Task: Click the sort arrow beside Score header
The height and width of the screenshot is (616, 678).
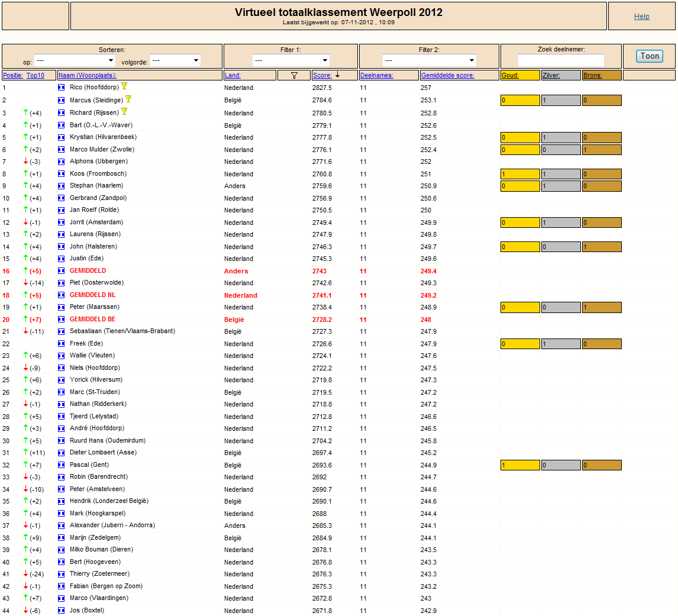Action: pos(338,75)
